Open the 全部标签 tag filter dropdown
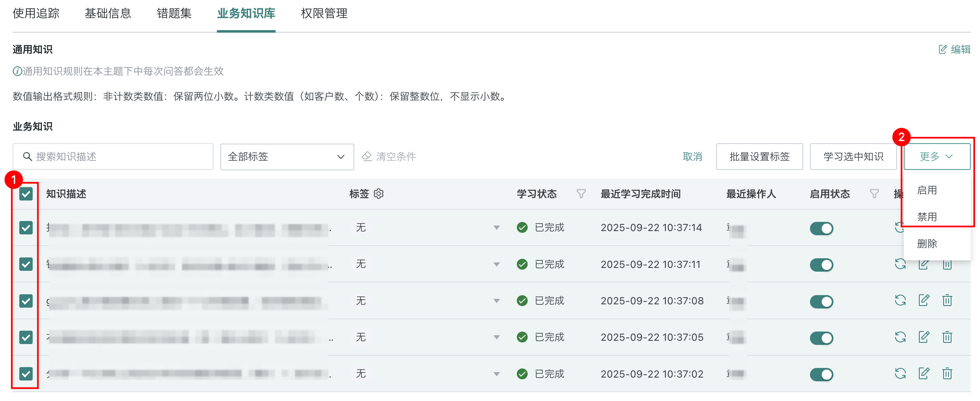The height and width of the screenshot is (401, 980). point(287,157)
